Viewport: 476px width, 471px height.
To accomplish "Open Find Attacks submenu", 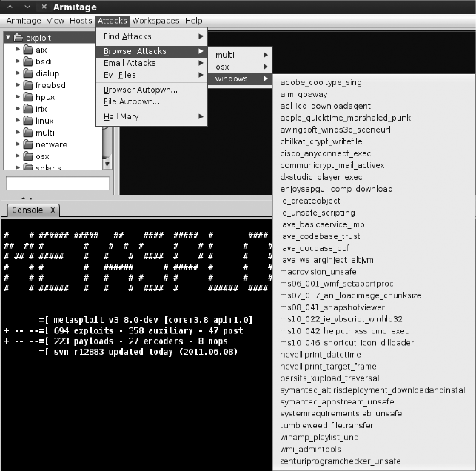I will (x=152, y=36).
